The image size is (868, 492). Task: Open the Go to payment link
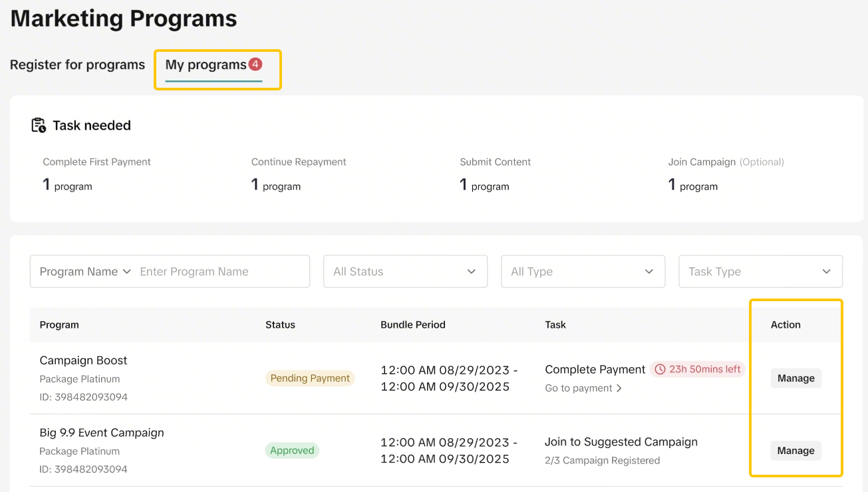[579, 388]
